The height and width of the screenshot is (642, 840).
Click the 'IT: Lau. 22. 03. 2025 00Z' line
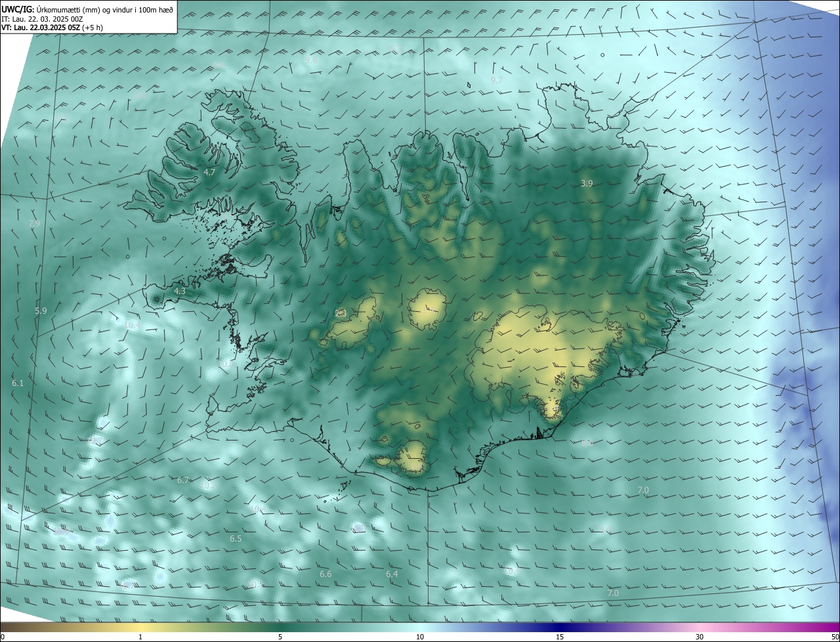[x=43, y=19]
